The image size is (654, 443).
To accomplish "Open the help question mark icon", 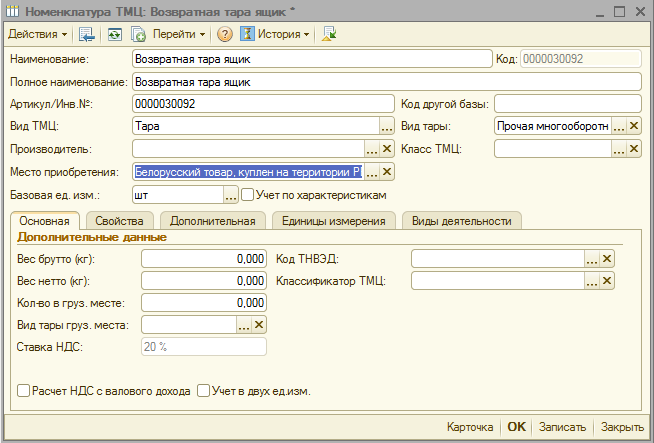I will pos(225,34).
